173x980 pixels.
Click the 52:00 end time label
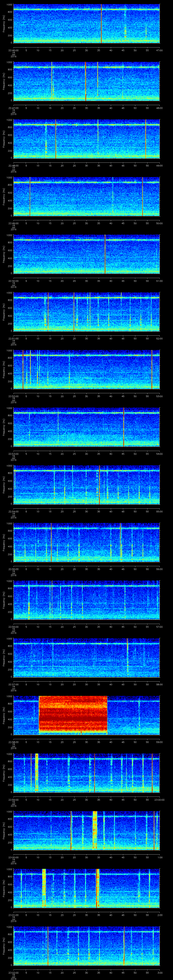click(x=159, y=339)
